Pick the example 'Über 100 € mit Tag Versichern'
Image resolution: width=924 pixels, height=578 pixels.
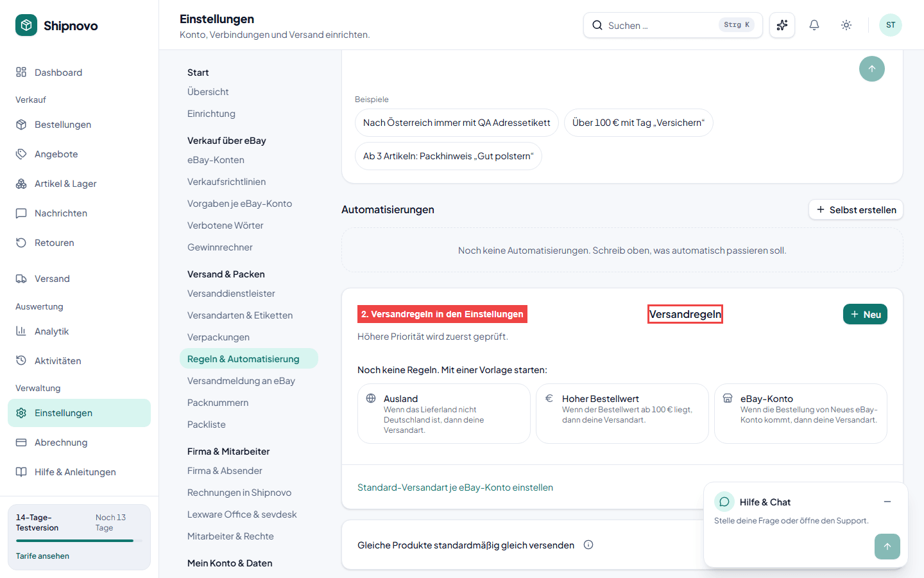tap(638, 123)
